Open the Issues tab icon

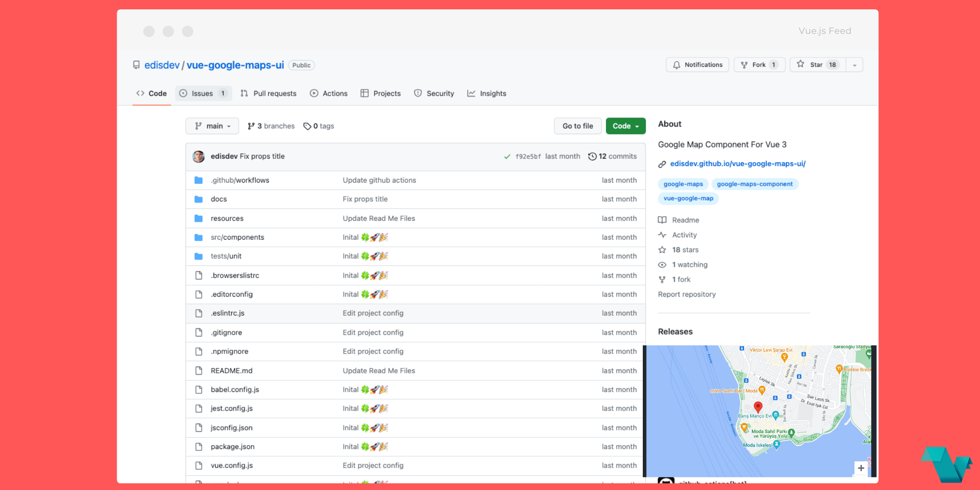183,93
